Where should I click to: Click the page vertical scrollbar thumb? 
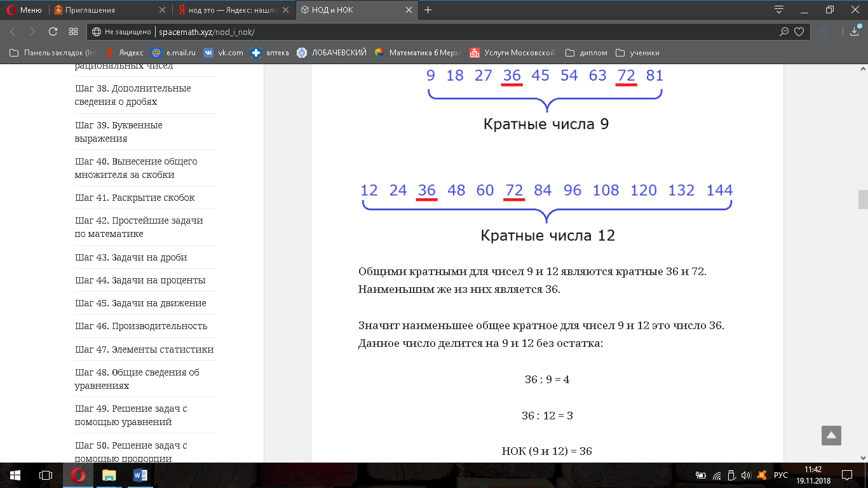click(x=863, y=200)
